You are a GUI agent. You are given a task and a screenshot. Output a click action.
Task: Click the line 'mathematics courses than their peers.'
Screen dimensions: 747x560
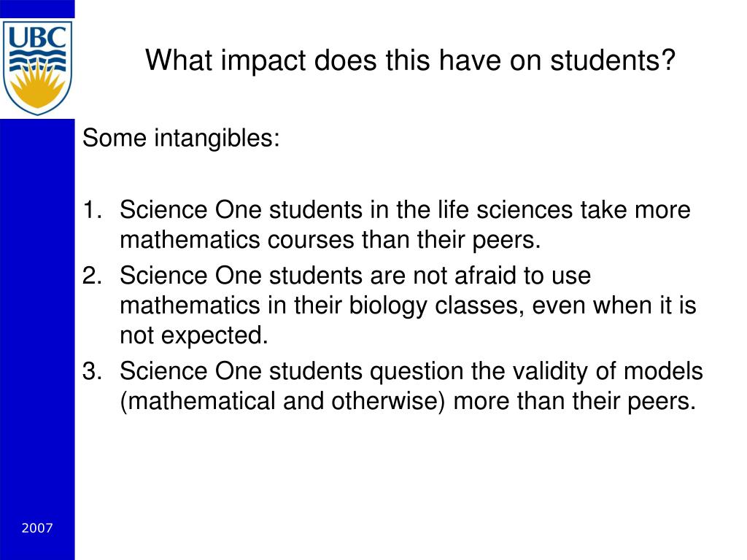pyautogui.click(x=330, y=239)
